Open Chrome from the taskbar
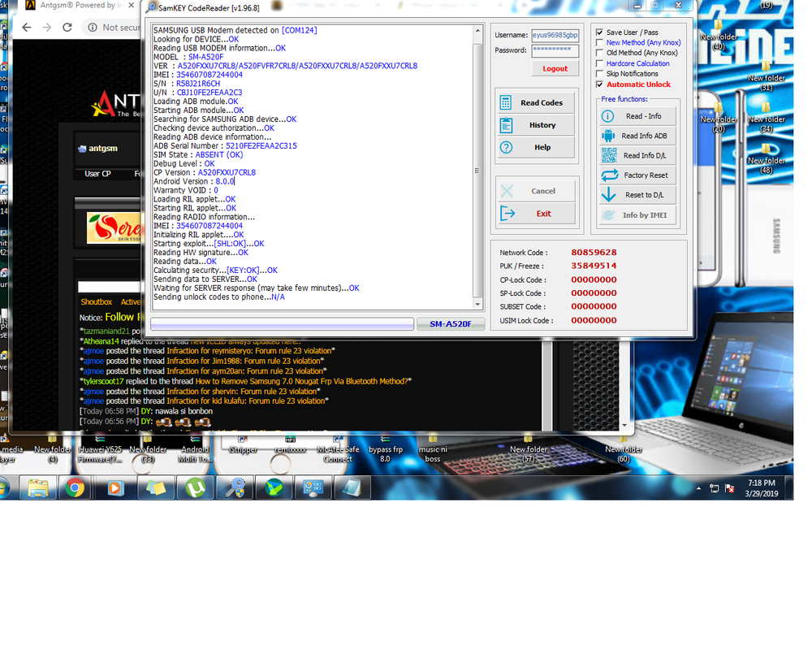 [75, 488]
